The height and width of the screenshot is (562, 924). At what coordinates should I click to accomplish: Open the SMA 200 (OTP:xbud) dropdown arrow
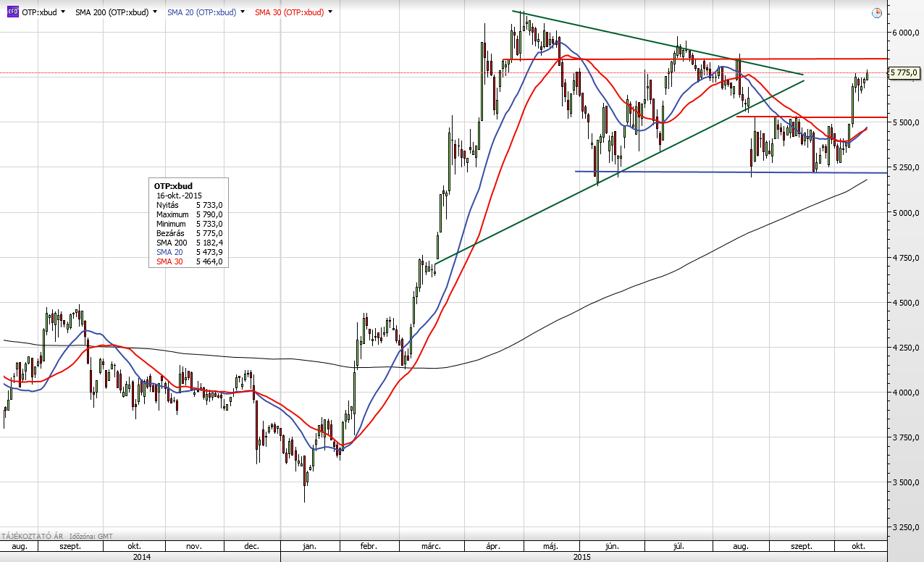[x=155, y=12]
